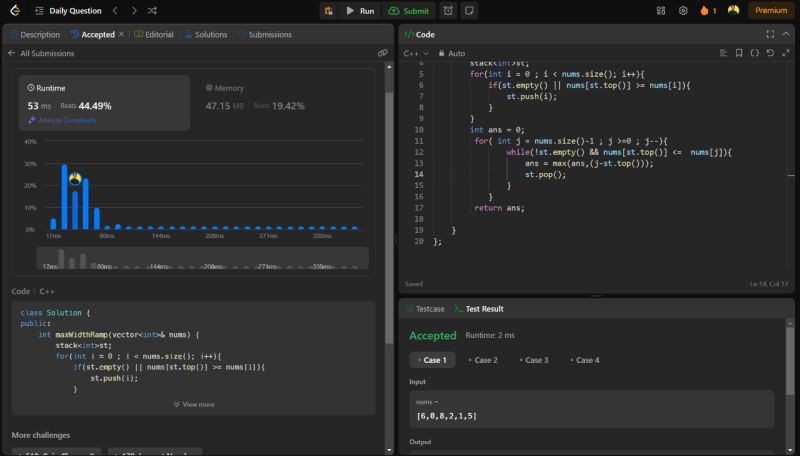Click the curly braces template icon
The height and width of the screenshot is (456, 800).
coord(755,53)
